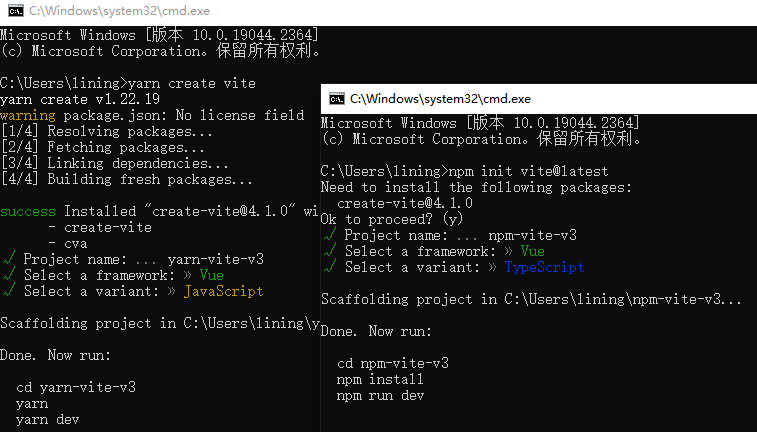Click the green "success" word in the yarn output

tap(28, 211)
